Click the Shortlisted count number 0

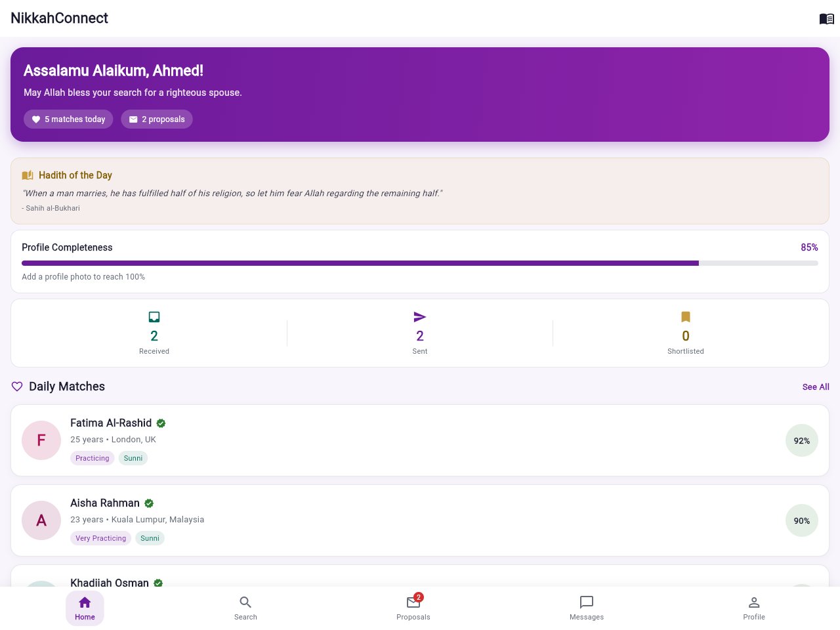(686, 336)
